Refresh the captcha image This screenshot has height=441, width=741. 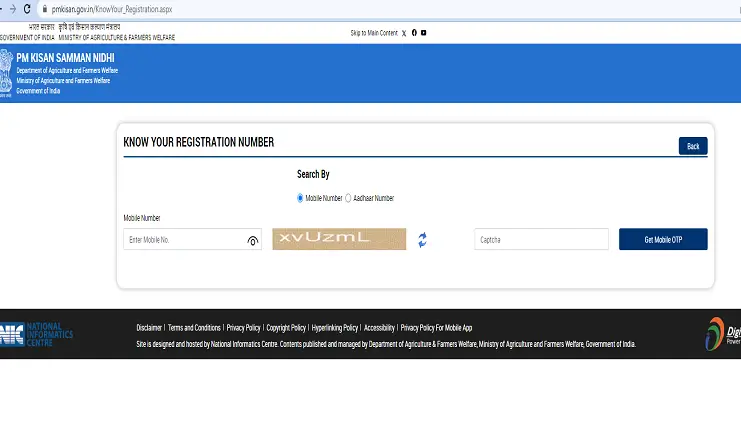click(x=423, y=240)
